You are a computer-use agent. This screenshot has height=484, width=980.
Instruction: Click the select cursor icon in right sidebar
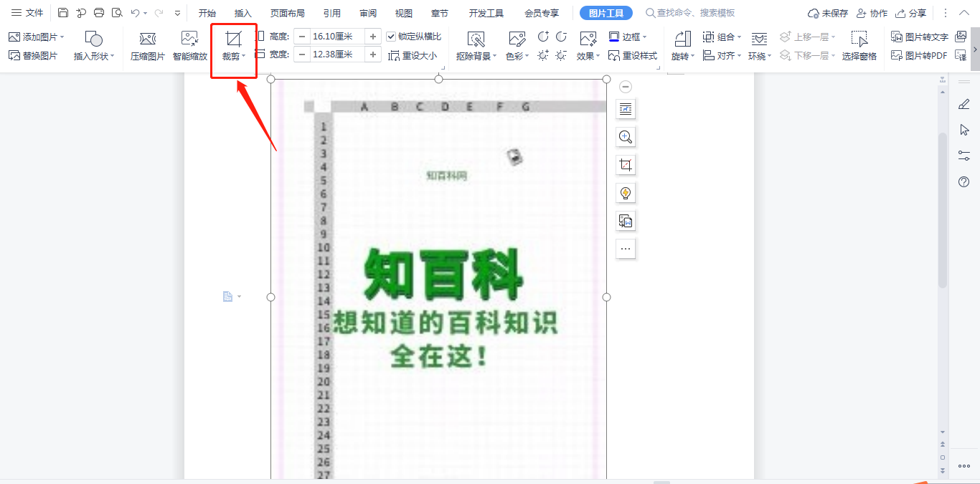pos(964,130)
